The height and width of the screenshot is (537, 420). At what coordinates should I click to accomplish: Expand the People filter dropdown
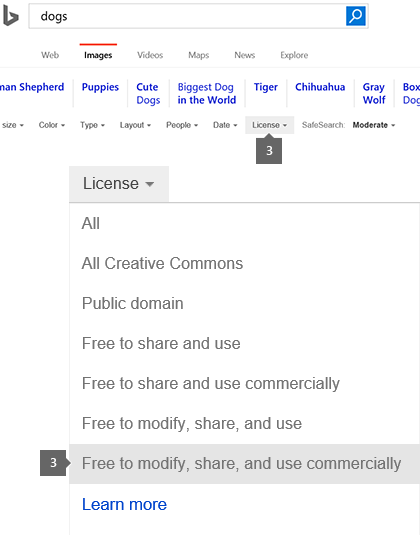[182, 125]
